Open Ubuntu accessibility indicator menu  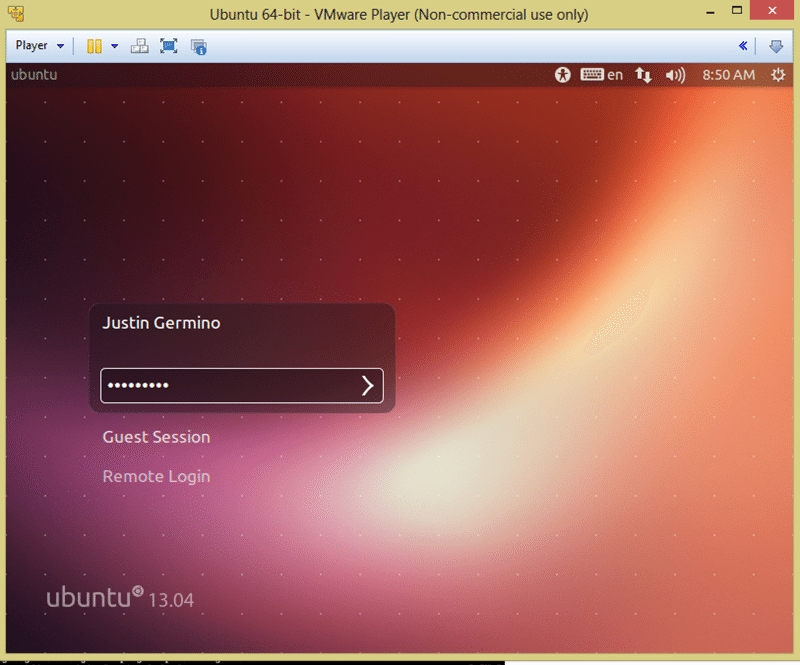[563, 75]
